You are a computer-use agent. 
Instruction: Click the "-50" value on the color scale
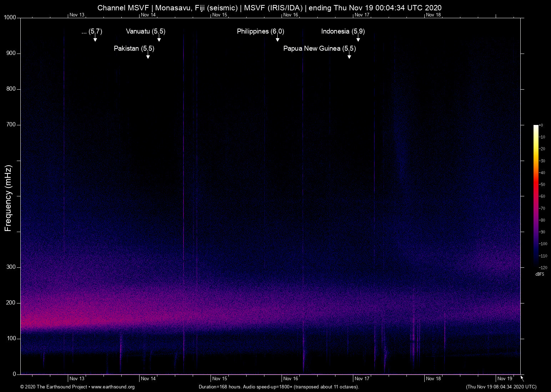pos(542,185)
